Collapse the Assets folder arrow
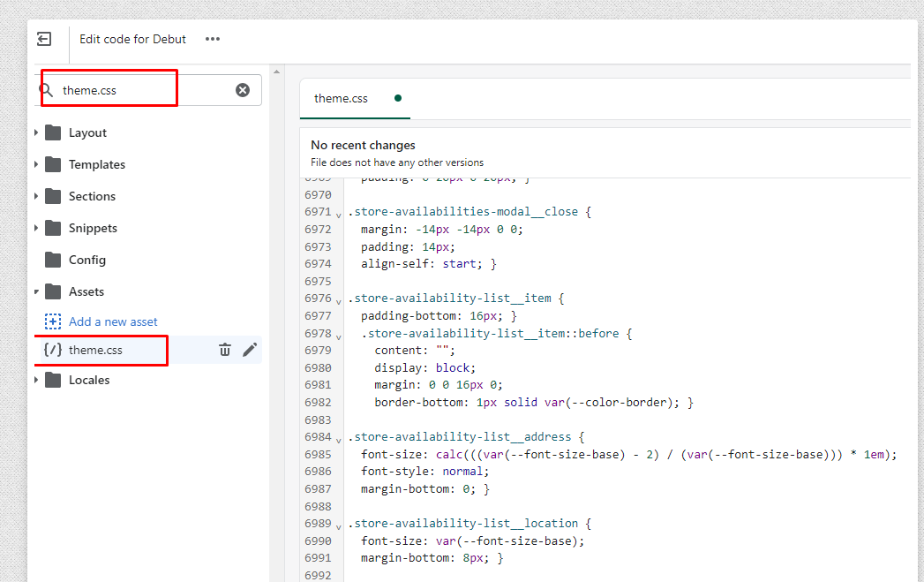The image size is (924, 582). pos(36,292)
